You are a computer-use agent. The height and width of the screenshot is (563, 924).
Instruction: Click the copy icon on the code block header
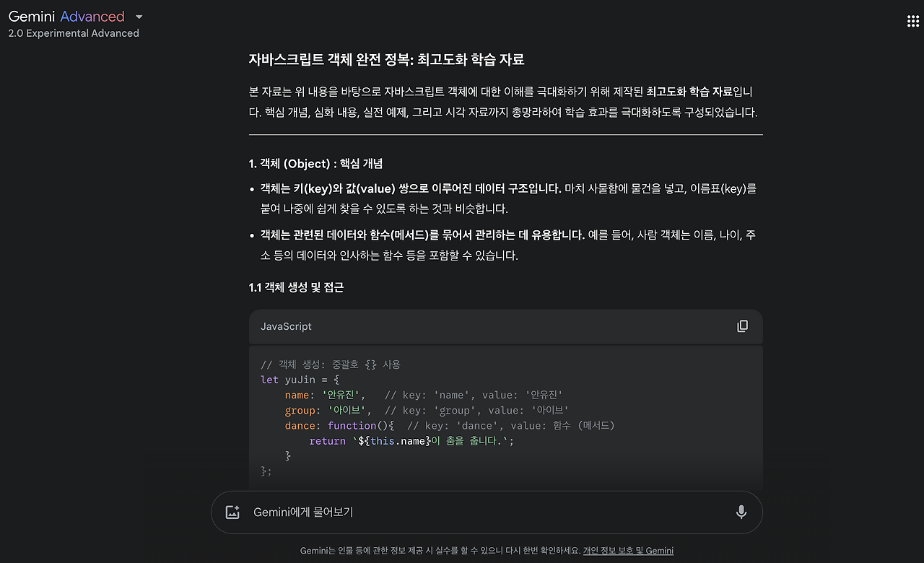point(742,326)
